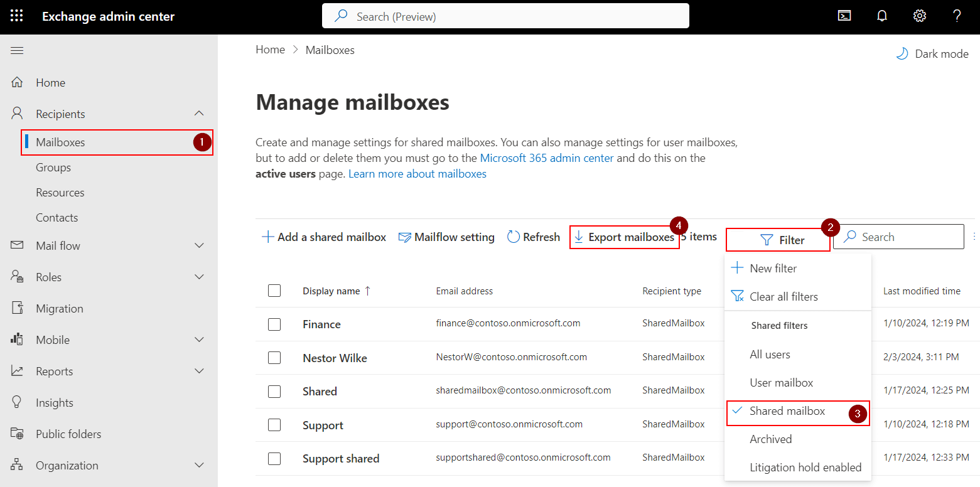Open the notifications bell

point(882,16)
